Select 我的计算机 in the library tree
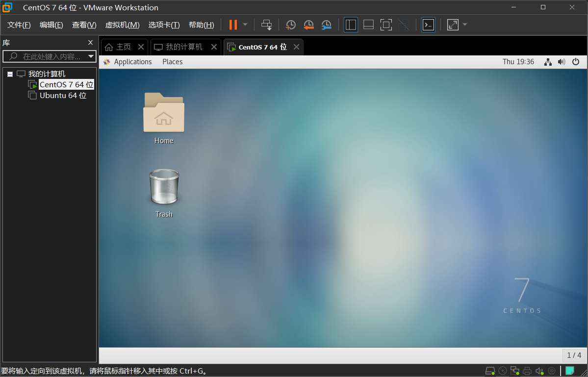Viewport: 588px width, 377px height. (x=47, y=74)
